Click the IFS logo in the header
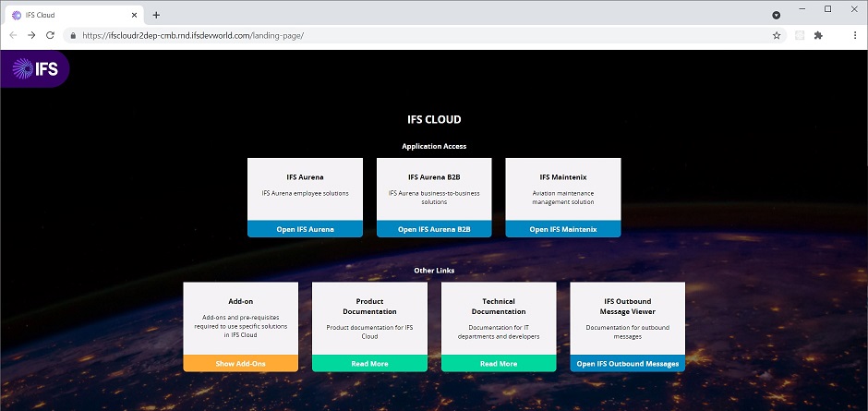The width and height of the screenshot is (868, 411). coord(34,69)
